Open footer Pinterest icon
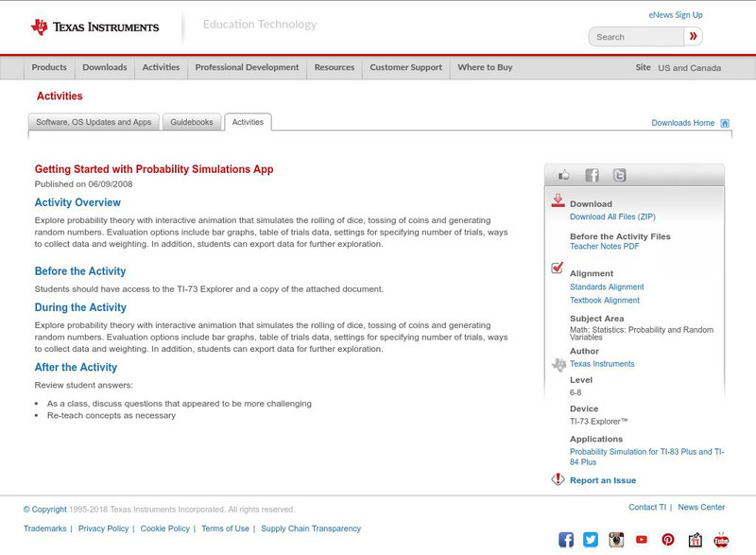Viewport: 756px width, 555px height. click(668, 540)
